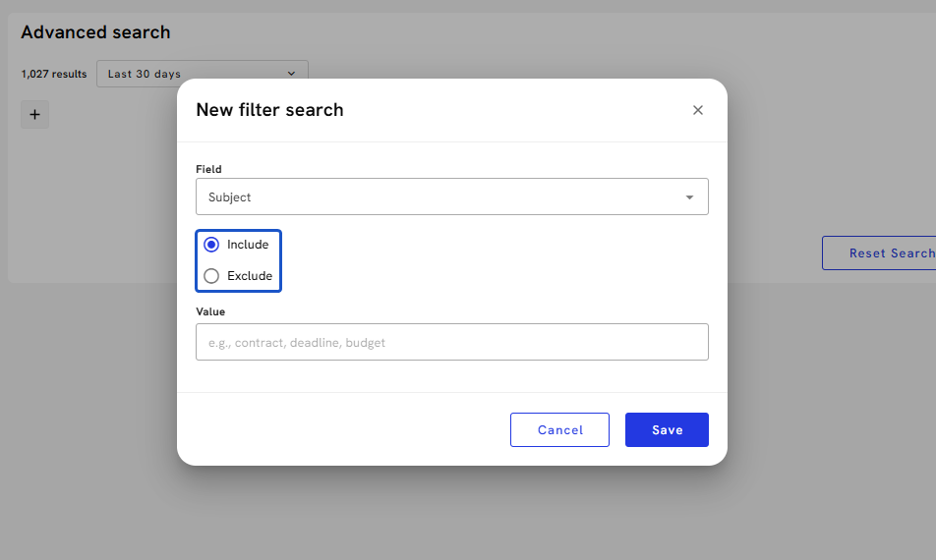The image size is (936, 560).
Task: Select the Include radio button
Action: 211,245
